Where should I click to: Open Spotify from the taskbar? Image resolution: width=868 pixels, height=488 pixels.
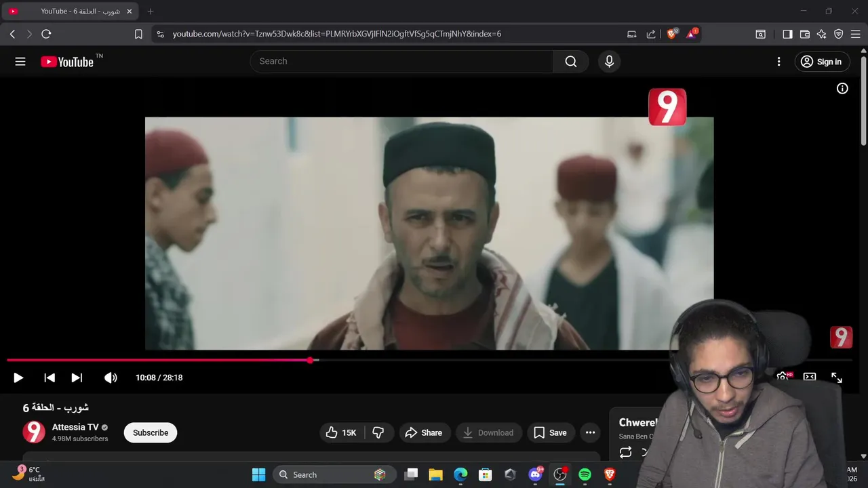click(585, 474)
